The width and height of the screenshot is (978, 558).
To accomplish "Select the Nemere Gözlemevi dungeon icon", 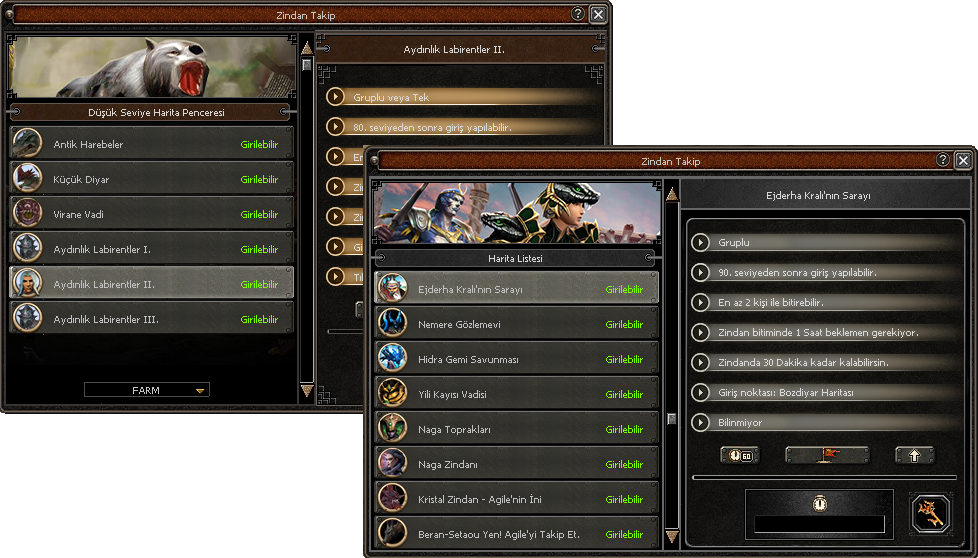I will [392, 324].
